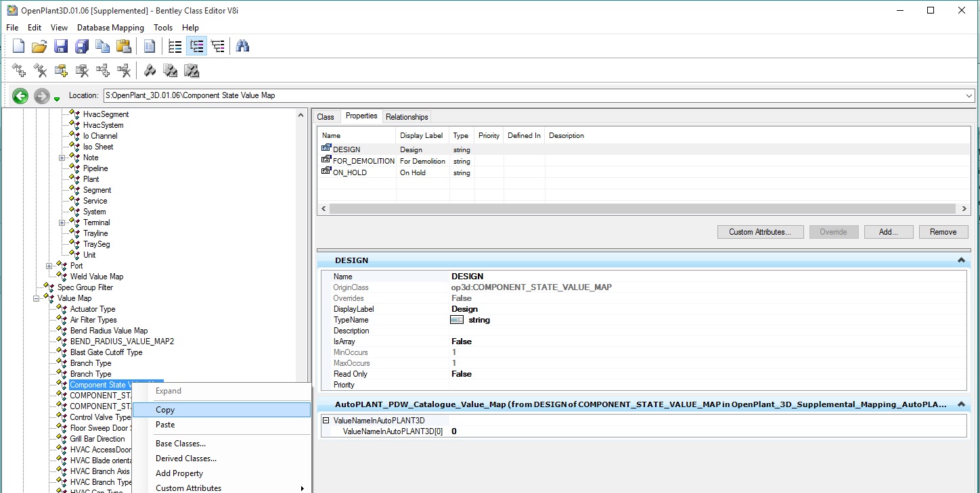Click the Name column header
Viewport: 980px width, 493px height.
tap(357, 135)
